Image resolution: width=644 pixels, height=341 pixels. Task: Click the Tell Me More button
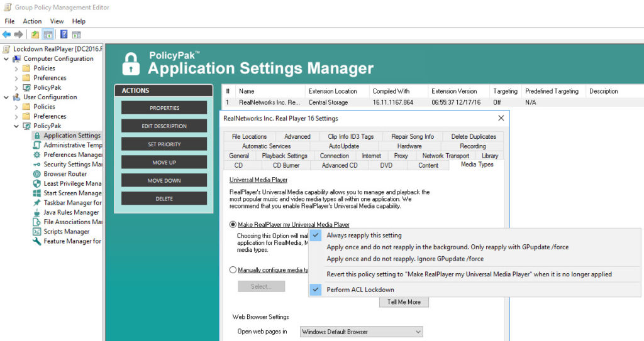click(x=404, y=302)
